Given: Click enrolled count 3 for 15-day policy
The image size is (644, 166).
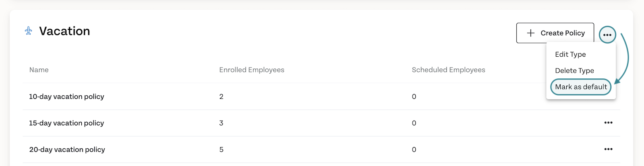Looking at the screenshot, I should pos(221,123).
